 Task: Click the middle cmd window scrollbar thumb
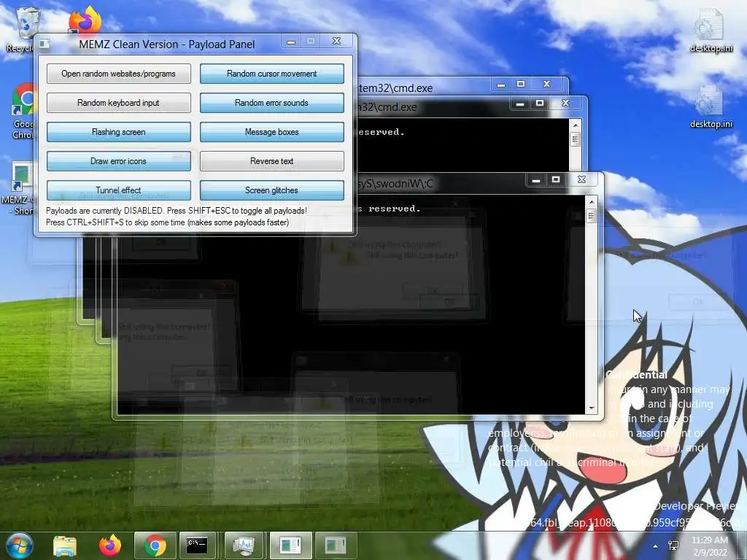(x=576, y=139)
